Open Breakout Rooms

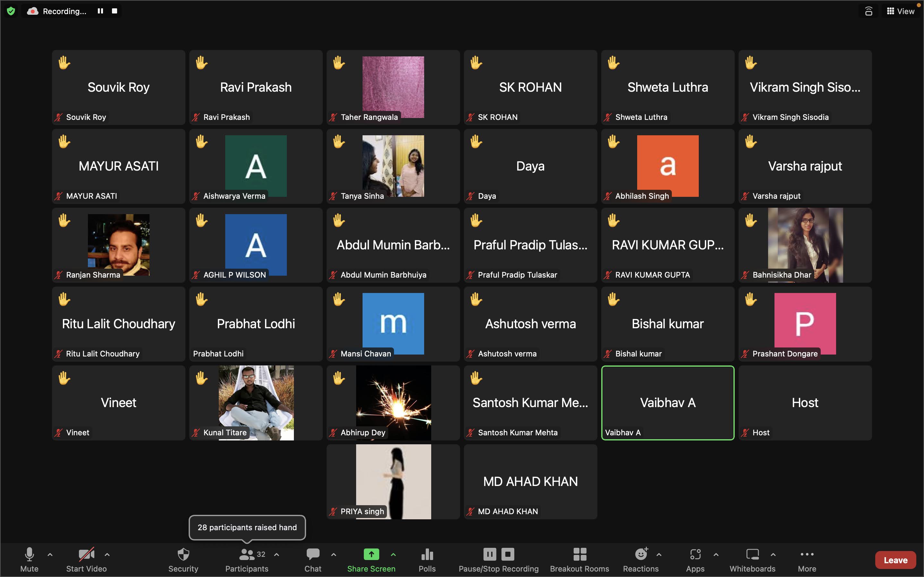click(579, 559)
